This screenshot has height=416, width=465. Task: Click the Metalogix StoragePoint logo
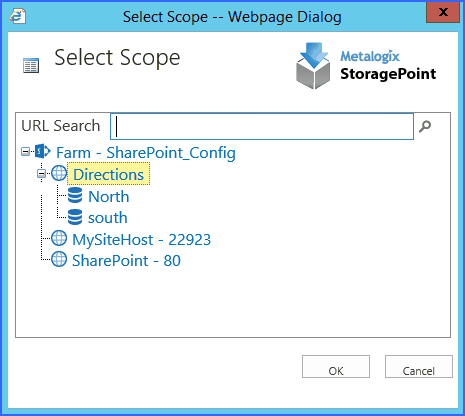(x=366, y=66)
